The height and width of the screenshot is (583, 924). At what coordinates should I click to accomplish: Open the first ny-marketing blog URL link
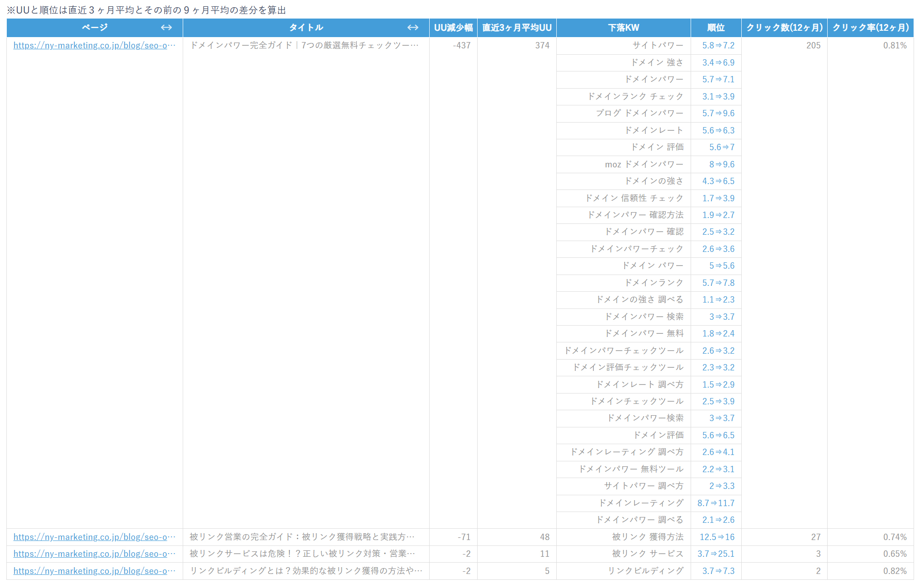pos(94,45)
